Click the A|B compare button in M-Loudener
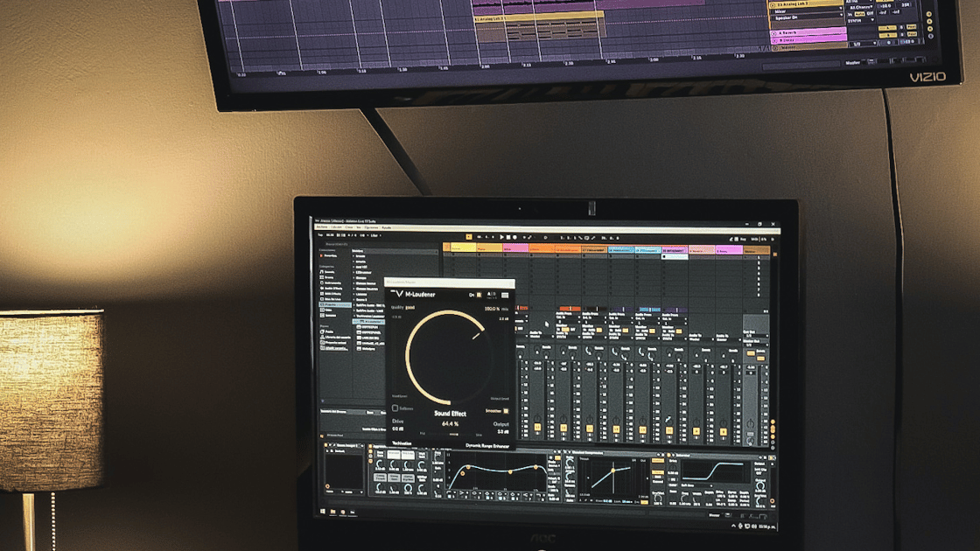Image resolution: width=980 pixels, height=551 pixels. tap(491, 294)
